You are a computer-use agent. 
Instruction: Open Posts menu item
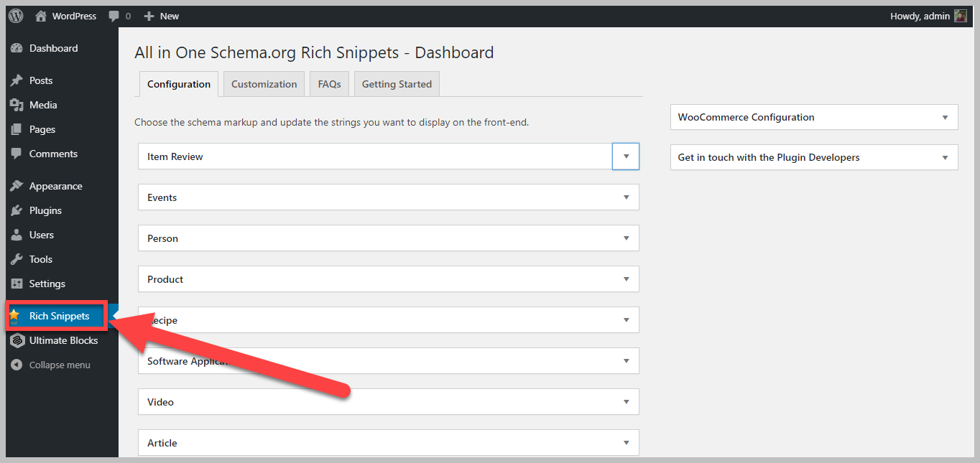(41, 80)
